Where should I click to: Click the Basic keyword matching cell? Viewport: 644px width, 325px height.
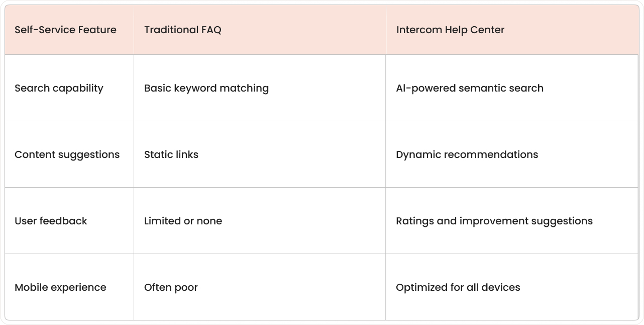[260, 88]
